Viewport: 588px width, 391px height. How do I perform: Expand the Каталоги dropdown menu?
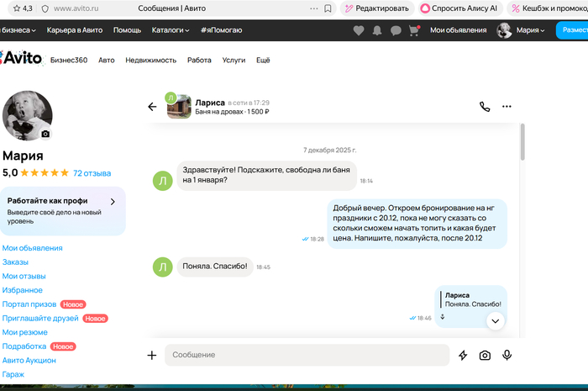point(171,30)
